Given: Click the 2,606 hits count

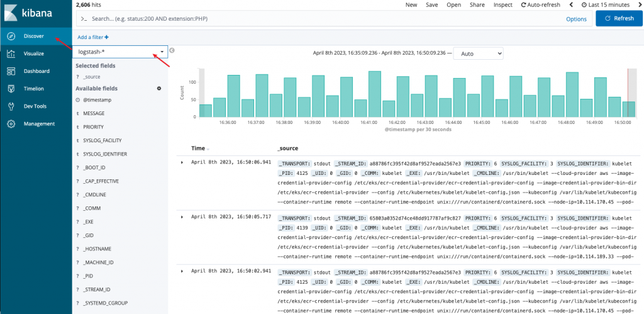Looking at the screenshot, I should 89,5.
